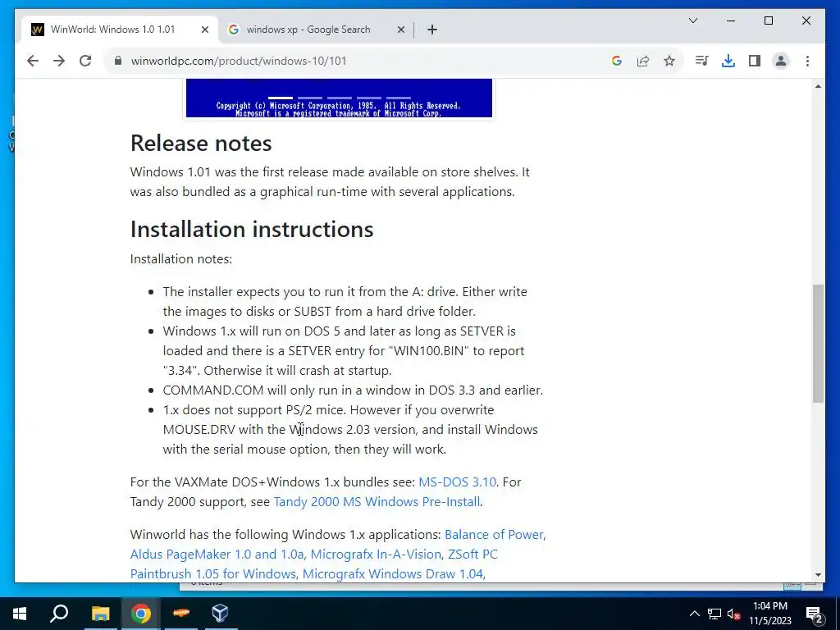The width and height of the screenshot is (840, 630).
Task: Open File Explorer from the taskbar
Action: (x=100, y=614)
